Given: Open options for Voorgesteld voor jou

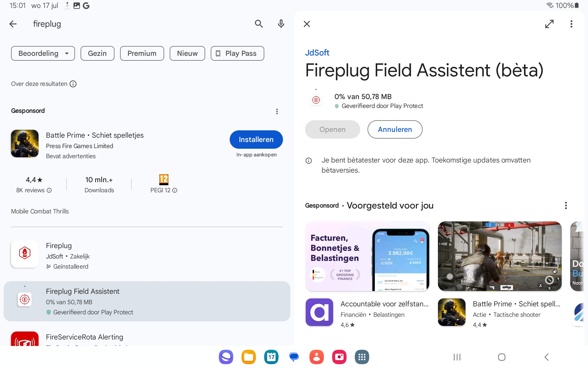Looking at the screenshot, I should (x=566, y=205).
